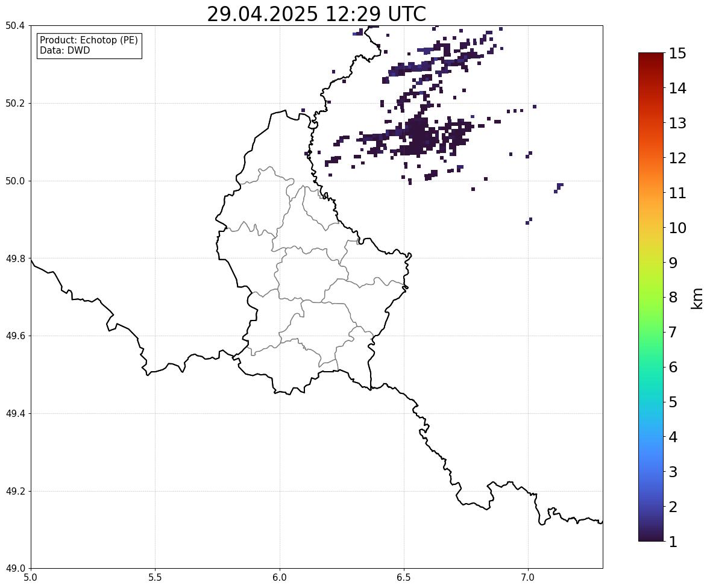Click the colorbar tick label '2'
The image size is (710, 588).
point(673,507)
